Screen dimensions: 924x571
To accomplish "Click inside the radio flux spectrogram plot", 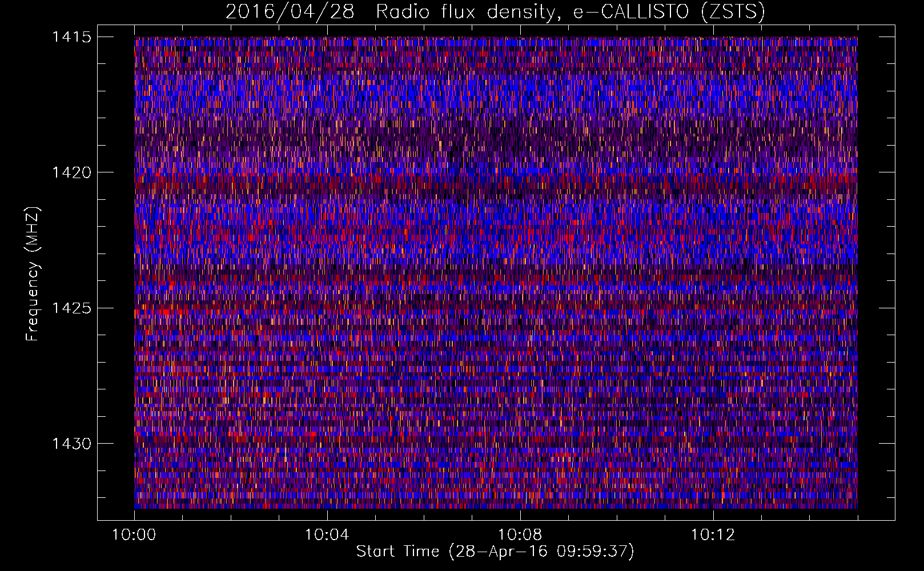I will [496, 273].
